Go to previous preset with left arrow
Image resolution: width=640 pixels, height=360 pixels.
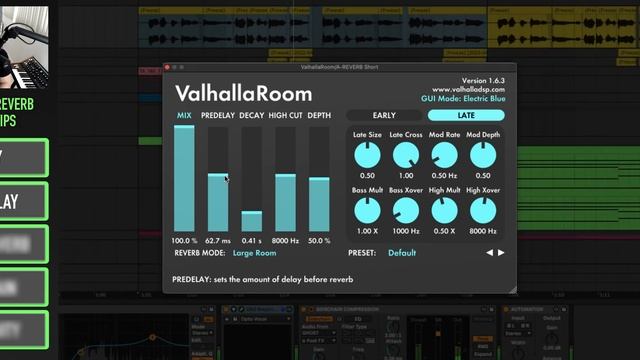tap(489, 253)
